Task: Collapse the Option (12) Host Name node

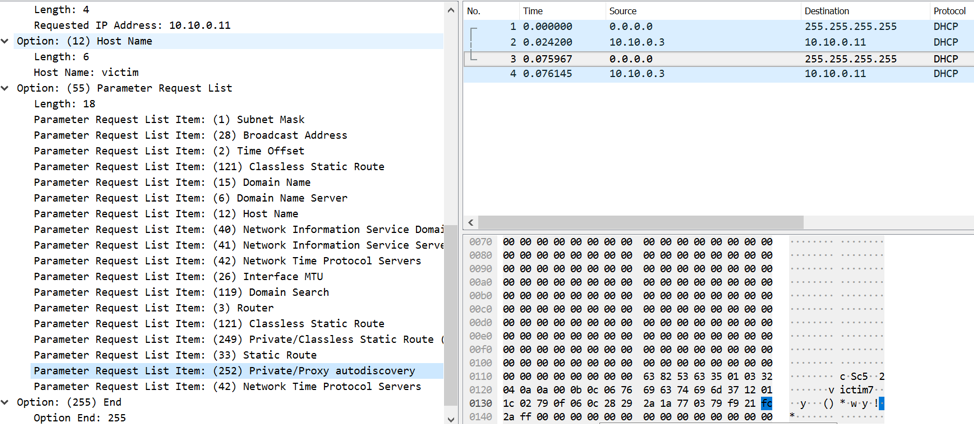Action: (6, 41)
